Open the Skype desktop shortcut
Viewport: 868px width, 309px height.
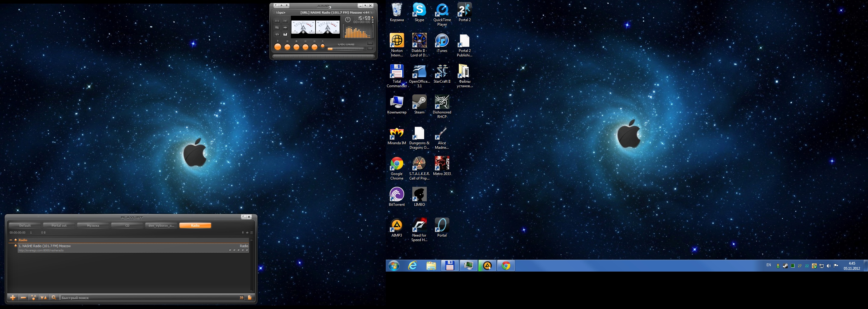pyautogui.click(x=419, y=12)
